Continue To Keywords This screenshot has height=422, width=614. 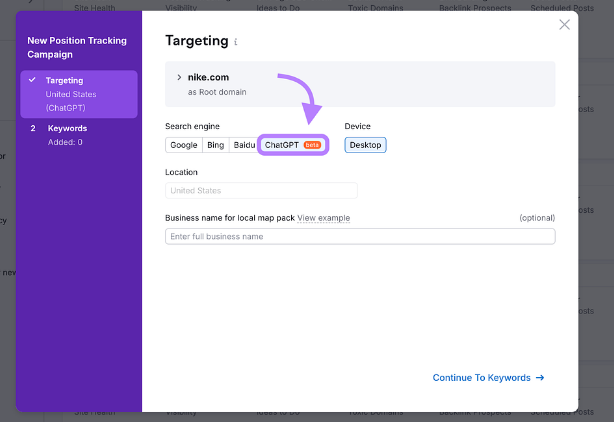[x=488, y=378]
